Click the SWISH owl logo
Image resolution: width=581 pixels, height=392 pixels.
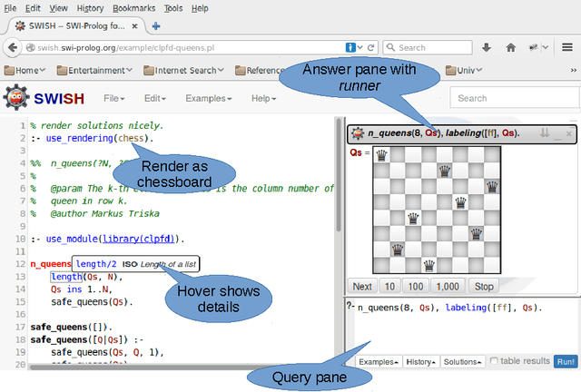[17, 98]
